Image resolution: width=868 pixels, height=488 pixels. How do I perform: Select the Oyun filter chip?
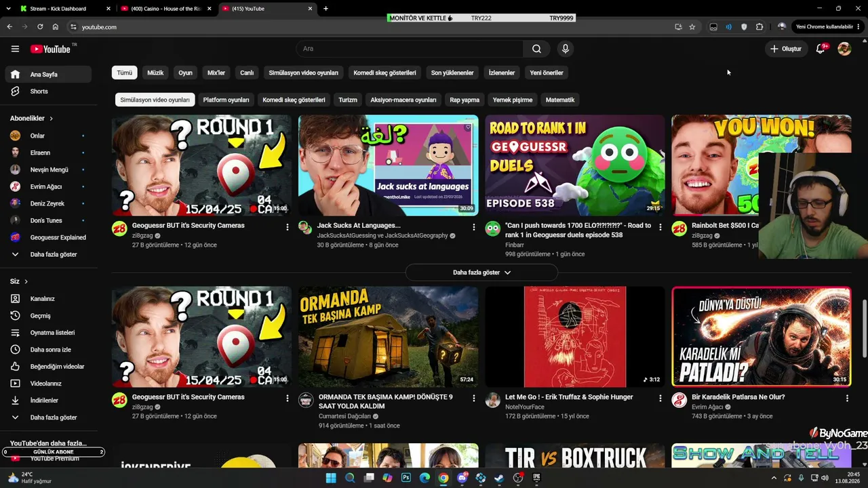pyautogui.click(x=185, y=73)
